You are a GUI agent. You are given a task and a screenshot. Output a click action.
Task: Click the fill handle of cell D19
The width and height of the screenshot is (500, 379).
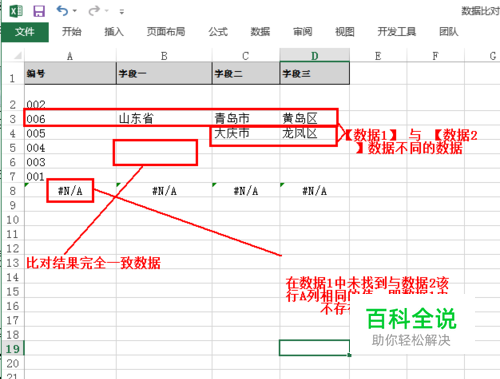click(x=349, y=355)
